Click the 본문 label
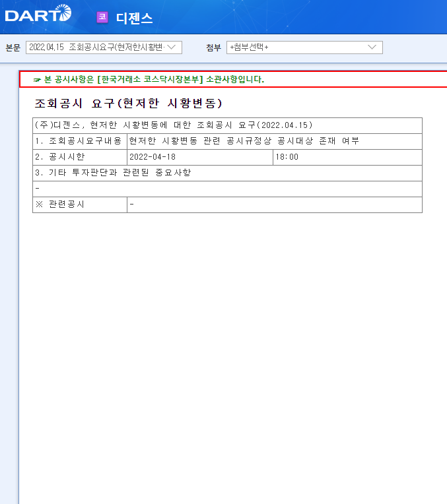Screen dimensions: 447x504 (x=13, y=48)
